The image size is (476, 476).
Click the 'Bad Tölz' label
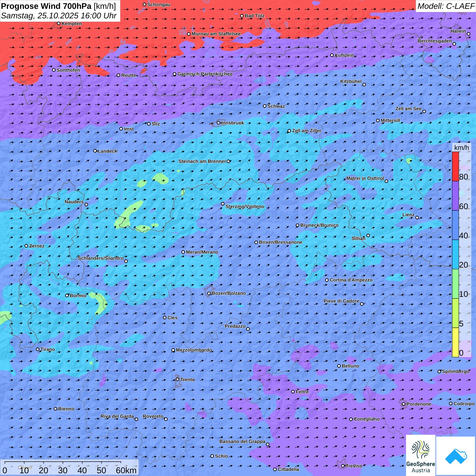click(255, 16)
